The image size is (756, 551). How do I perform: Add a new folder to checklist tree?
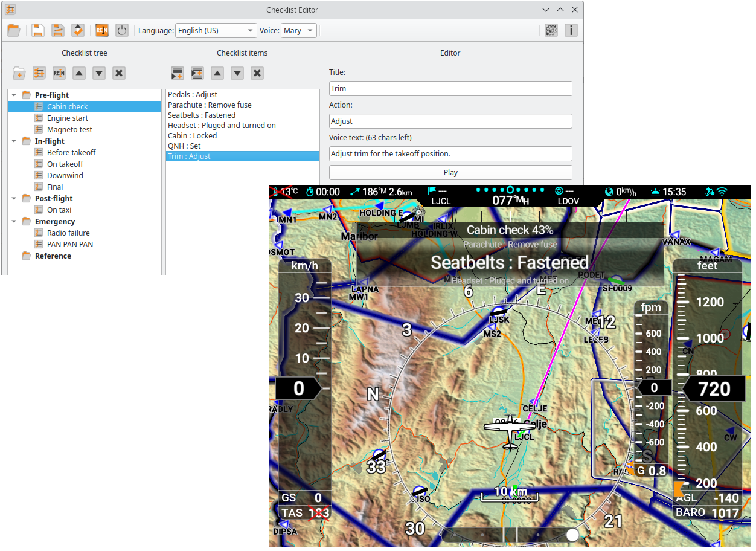coord(19,73)
